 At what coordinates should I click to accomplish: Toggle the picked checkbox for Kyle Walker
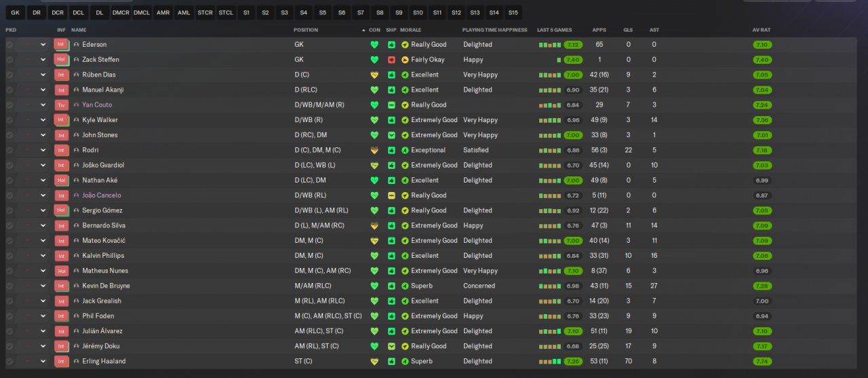coord(9,120)
